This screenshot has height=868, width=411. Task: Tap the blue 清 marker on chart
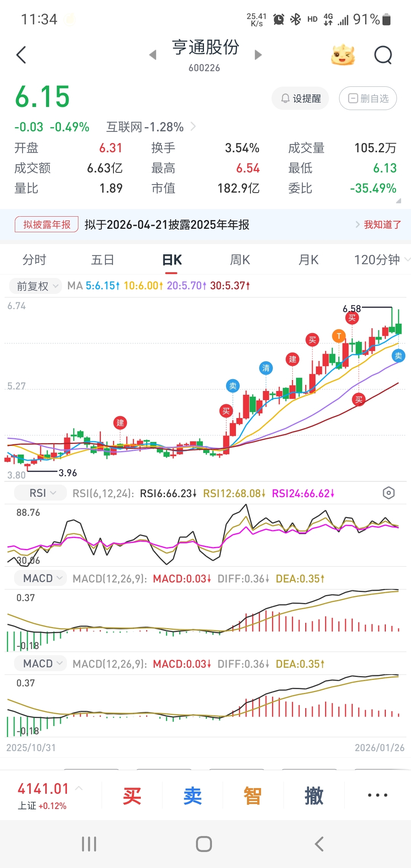[x=266, y=368]
